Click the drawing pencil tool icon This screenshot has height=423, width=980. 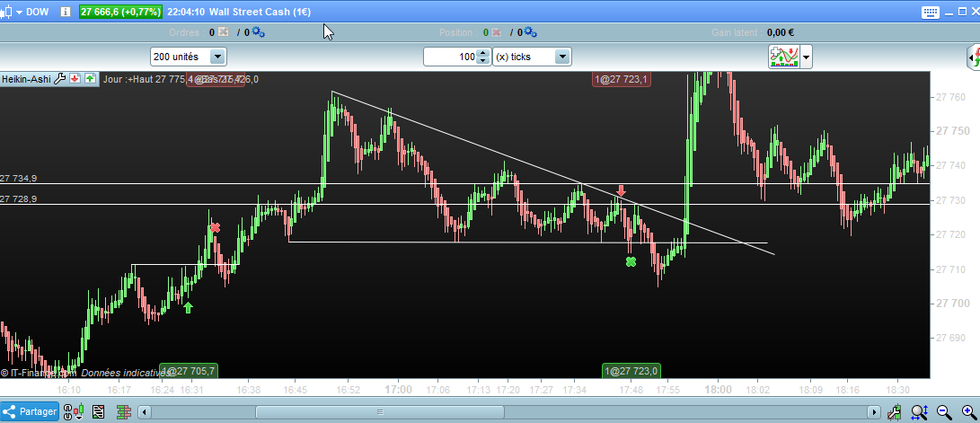tap(896, 411)
